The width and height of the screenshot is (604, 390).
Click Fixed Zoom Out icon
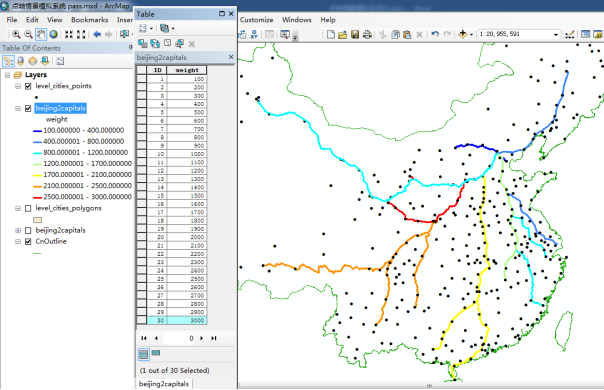click(81, 34)
